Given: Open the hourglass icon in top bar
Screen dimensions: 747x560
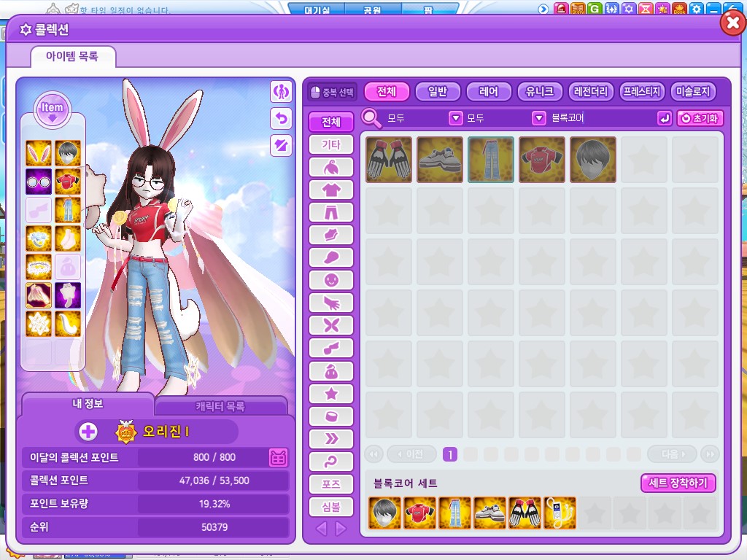Looking at the screenshot, I should point(646,8).
